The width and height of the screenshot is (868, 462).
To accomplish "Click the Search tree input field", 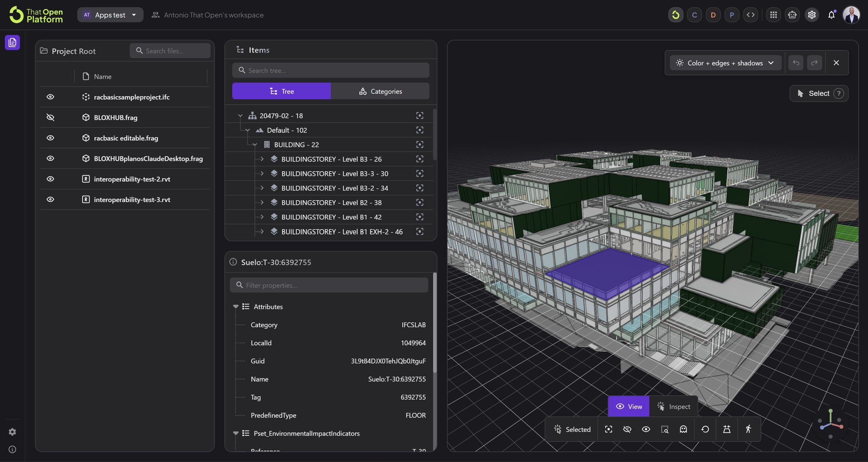I will tap(331, 70).
